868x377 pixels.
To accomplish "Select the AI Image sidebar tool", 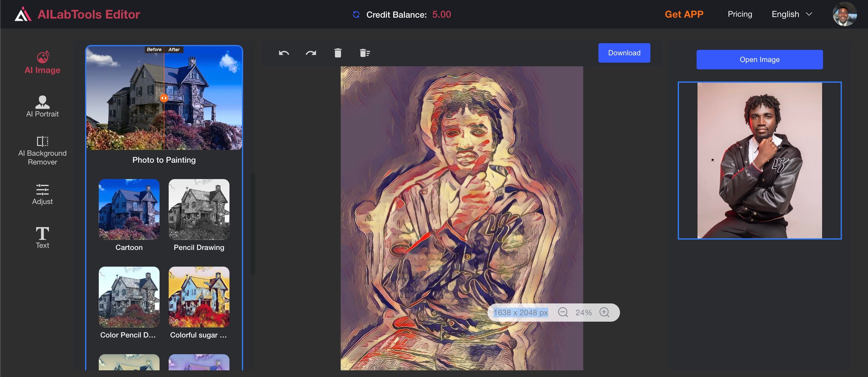I will click(42, 62).
